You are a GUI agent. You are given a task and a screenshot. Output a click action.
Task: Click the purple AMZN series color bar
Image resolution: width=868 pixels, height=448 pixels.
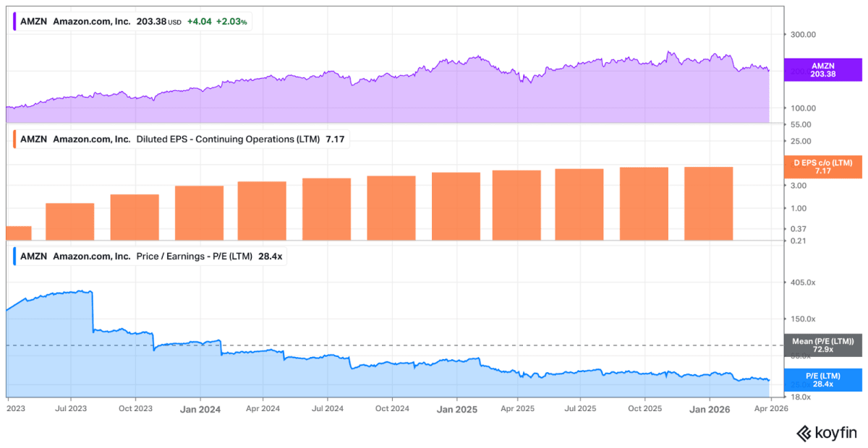click(14, 22)
